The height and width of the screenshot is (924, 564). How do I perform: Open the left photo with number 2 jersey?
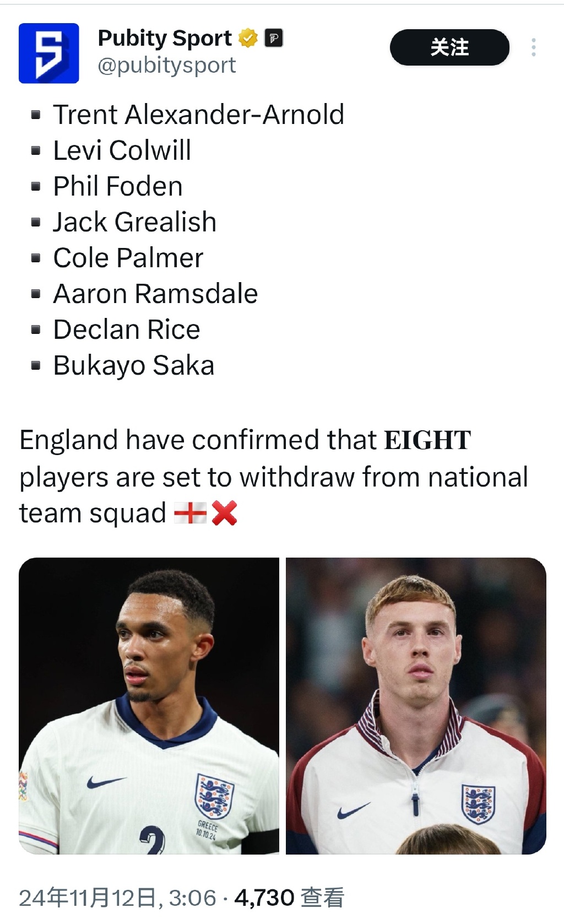coord(149,706)
